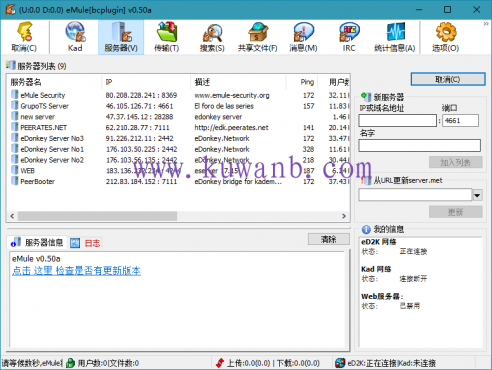The width and height of the screenshot is (492, 370).
Task: Click the 用户数 column header
Action: pyautogui.click(x=334, y=82)
